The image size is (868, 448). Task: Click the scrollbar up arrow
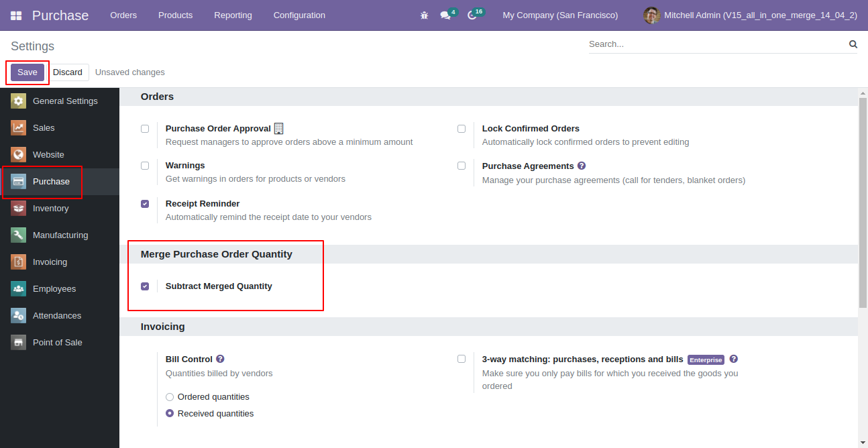point(863,93)
